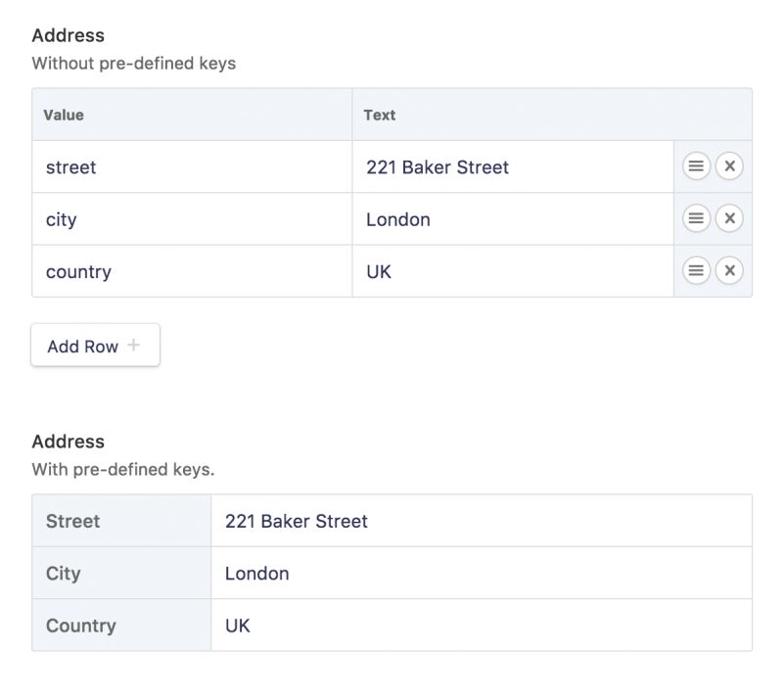Click the drag handle icon for the country row
Screen dimensions: 783x700
pos(696,270)
